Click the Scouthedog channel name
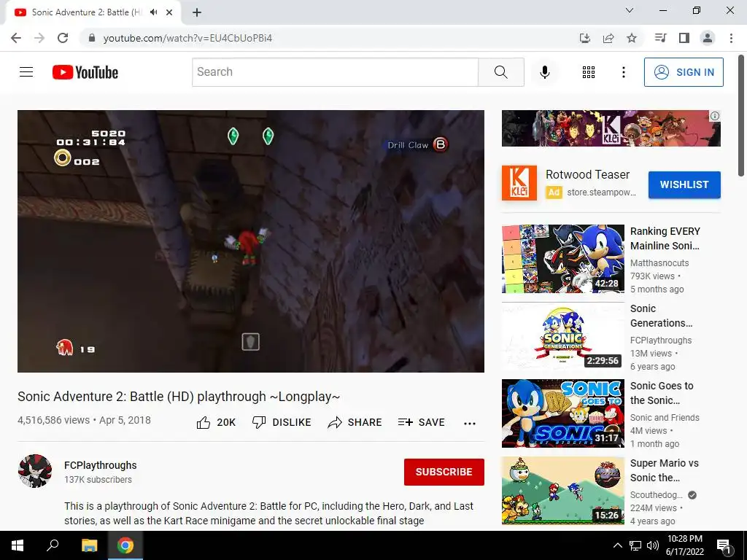The width and height of the screenshot is (747, 560). click(x=657, y=495)
